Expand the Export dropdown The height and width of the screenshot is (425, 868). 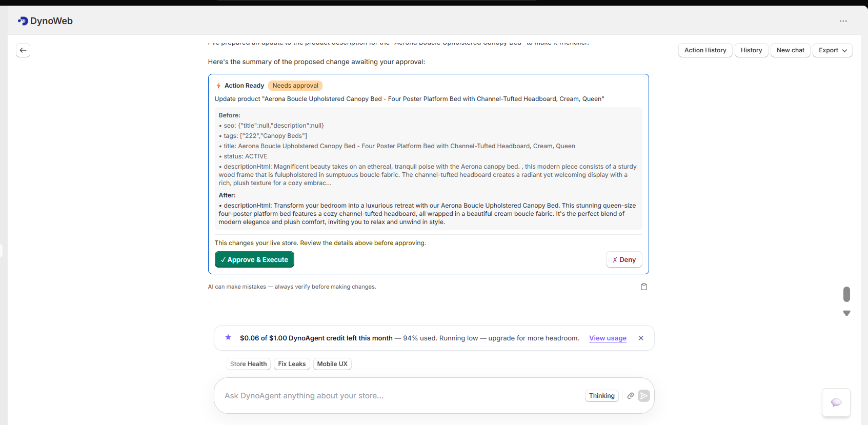tap(833, 50)
